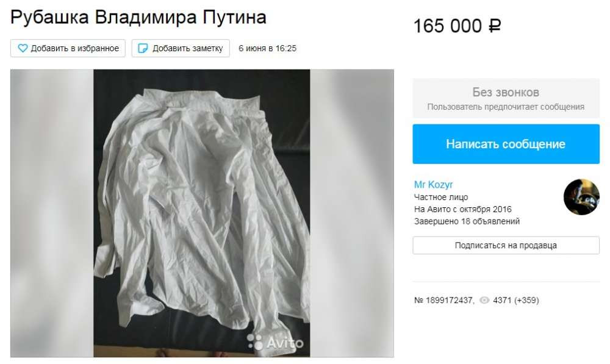Click the Завершено 18 объявлений text

467,221
